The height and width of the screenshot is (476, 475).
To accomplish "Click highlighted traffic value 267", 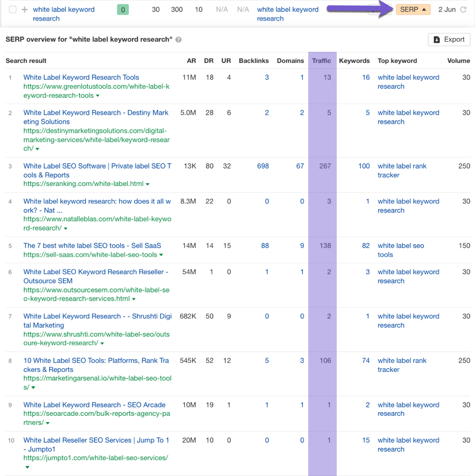I will [x=325, y=166].
